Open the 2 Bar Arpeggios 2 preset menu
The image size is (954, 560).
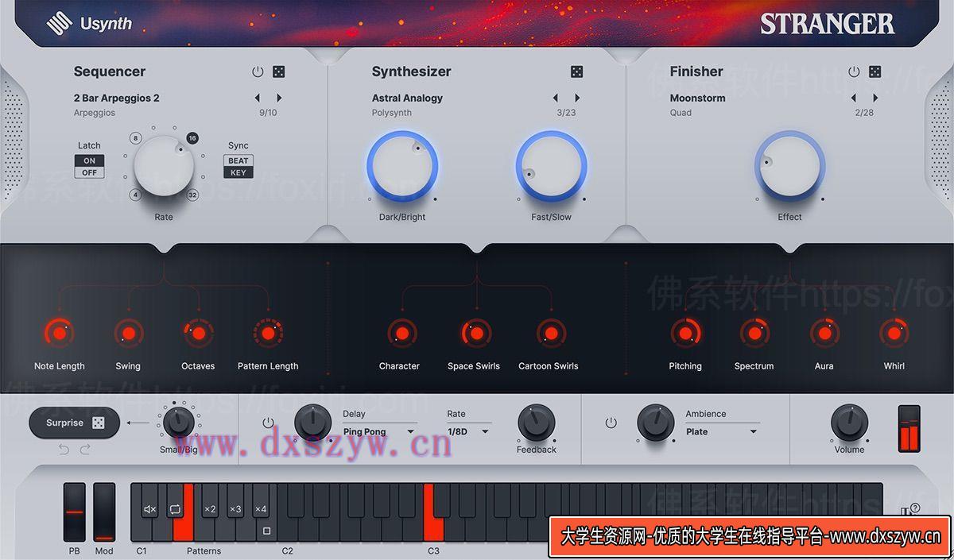(117, 98)
